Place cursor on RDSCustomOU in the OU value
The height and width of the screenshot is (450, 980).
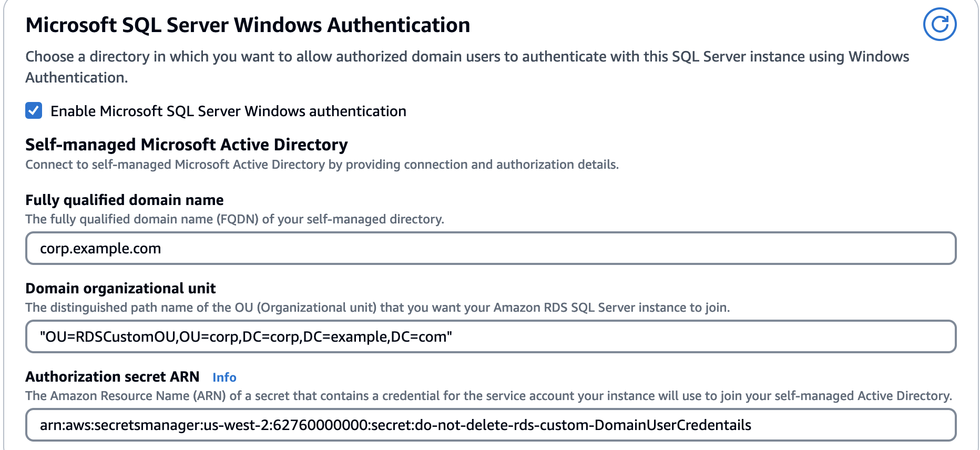125,337
